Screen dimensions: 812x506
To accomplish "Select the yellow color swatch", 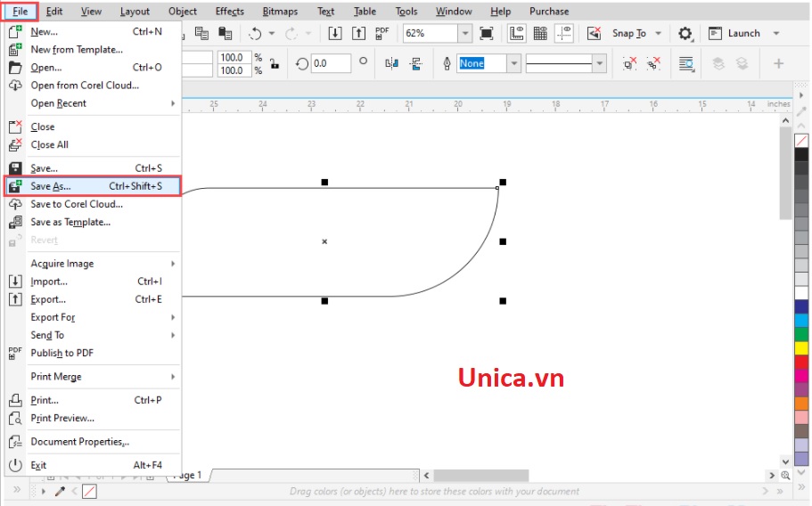I will [x=801, y=347].
